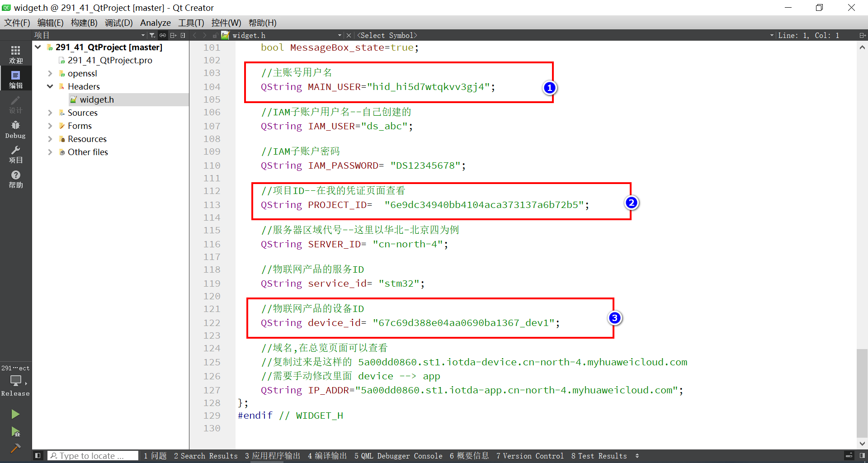Click the editor scrollbar down arrow
The image size is (868, 463).
tap(862, 444)
